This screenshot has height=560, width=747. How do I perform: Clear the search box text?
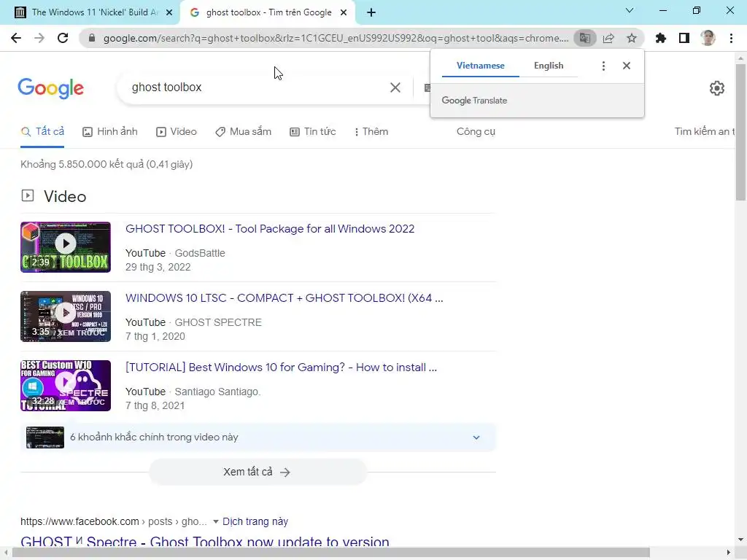click(395, 87)
